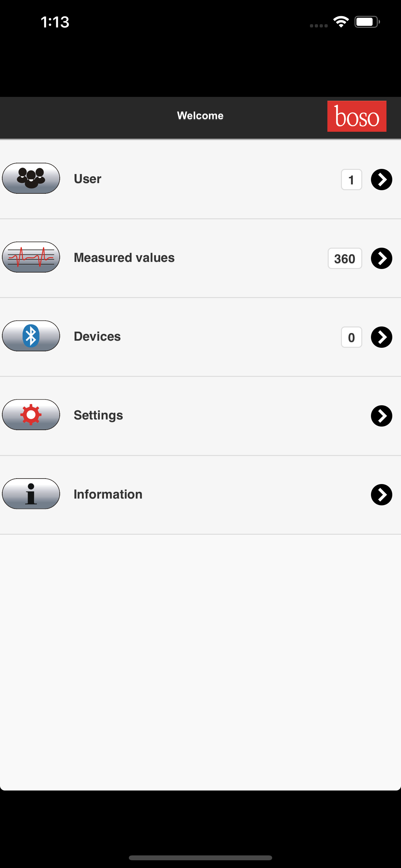Viewport: 401px width, 868px height.
Task: Open the Settings text label
Action: pos(98,416)
